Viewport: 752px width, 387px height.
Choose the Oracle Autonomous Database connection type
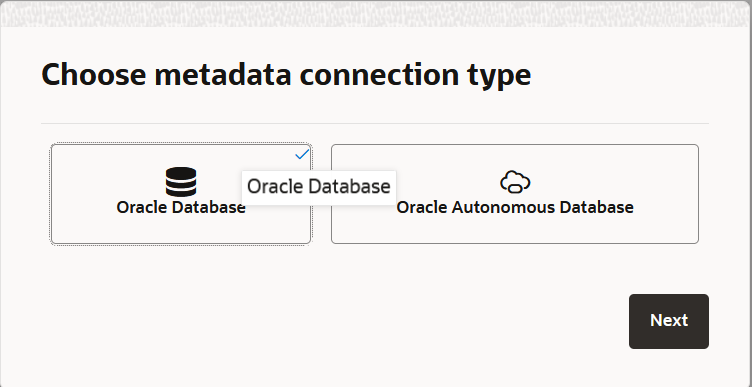click(x=515, y=194)
